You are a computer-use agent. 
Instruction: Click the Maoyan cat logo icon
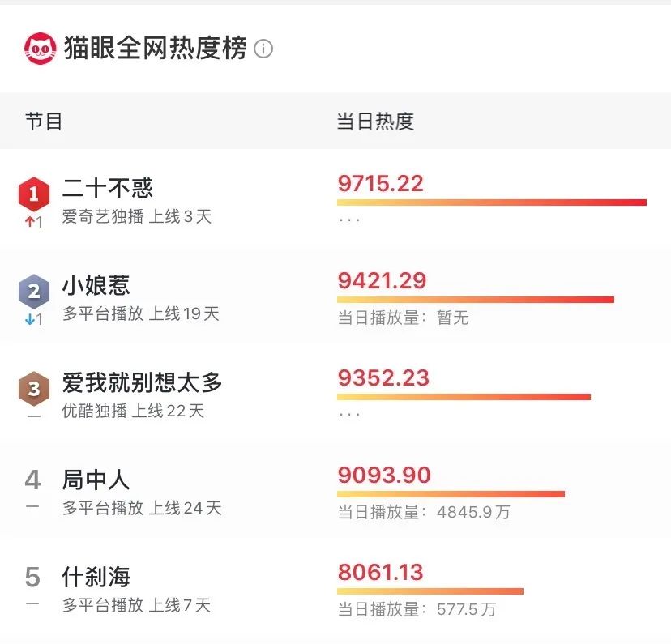[x=41, y=46]
